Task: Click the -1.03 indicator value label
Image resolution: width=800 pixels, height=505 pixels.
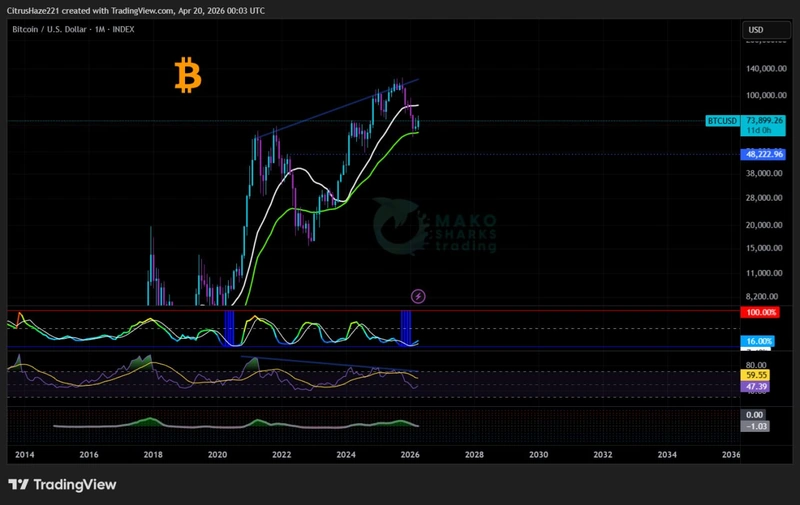Action: 756,427
